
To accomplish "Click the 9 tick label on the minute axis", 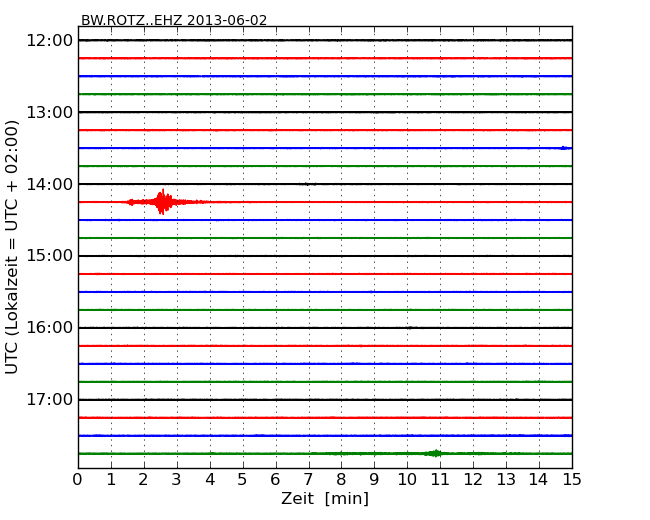I will pos(374,480).
